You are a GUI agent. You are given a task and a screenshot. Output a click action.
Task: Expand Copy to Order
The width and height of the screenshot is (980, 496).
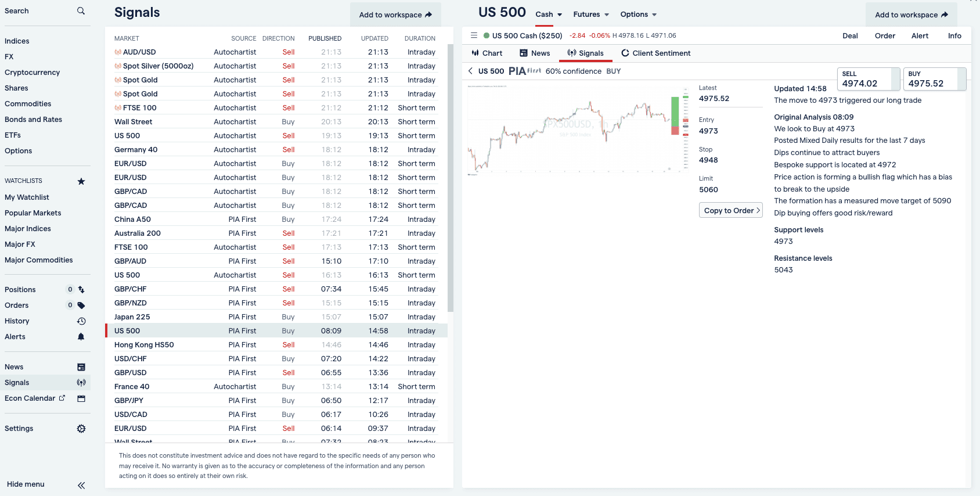click(730, 210)
